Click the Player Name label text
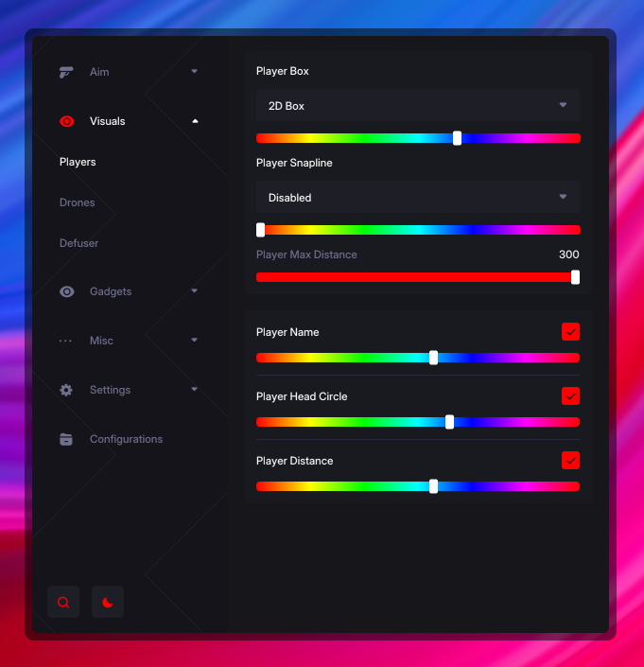The height and width of the screenshot is (667, 644). (x=287, y=332)
